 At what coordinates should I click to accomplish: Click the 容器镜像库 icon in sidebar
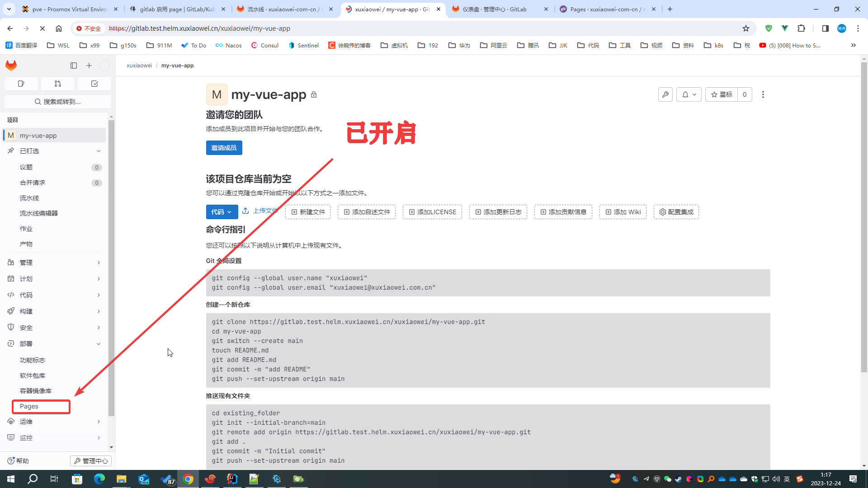35,390
